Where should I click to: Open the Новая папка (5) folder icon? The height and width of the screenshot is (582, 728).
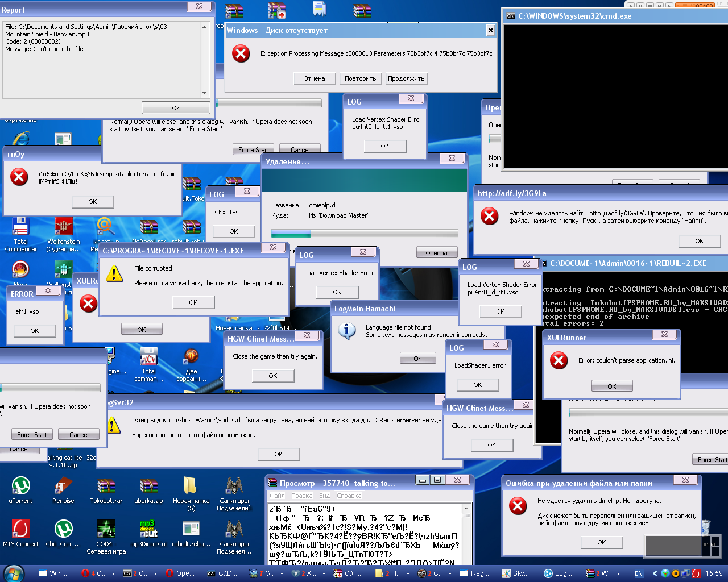point(191,493)
